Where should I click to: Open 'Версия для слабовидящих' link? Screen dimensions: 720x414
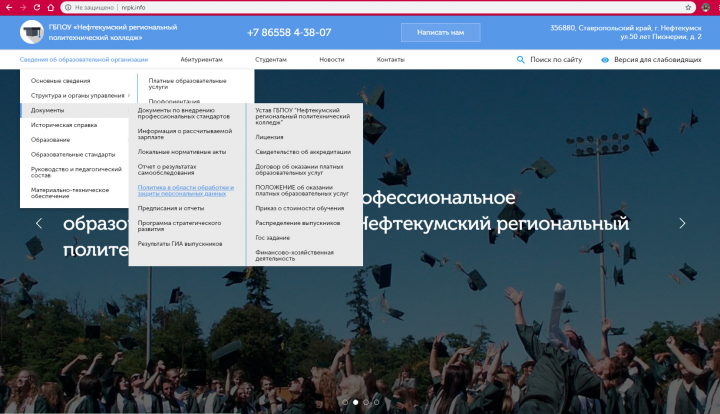click(658, 60)
